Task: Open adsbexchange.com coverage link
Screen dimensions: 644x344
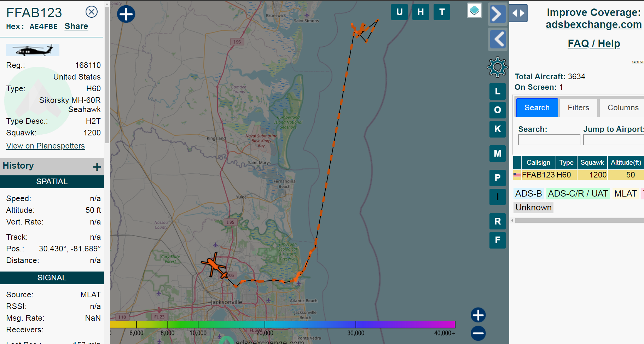Action: (593, 25)
